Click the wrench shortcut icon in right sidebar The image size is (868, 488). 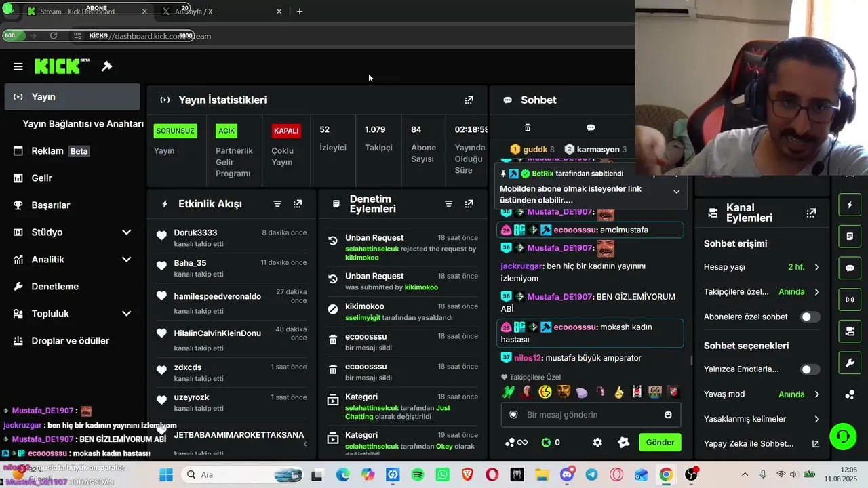850,363
